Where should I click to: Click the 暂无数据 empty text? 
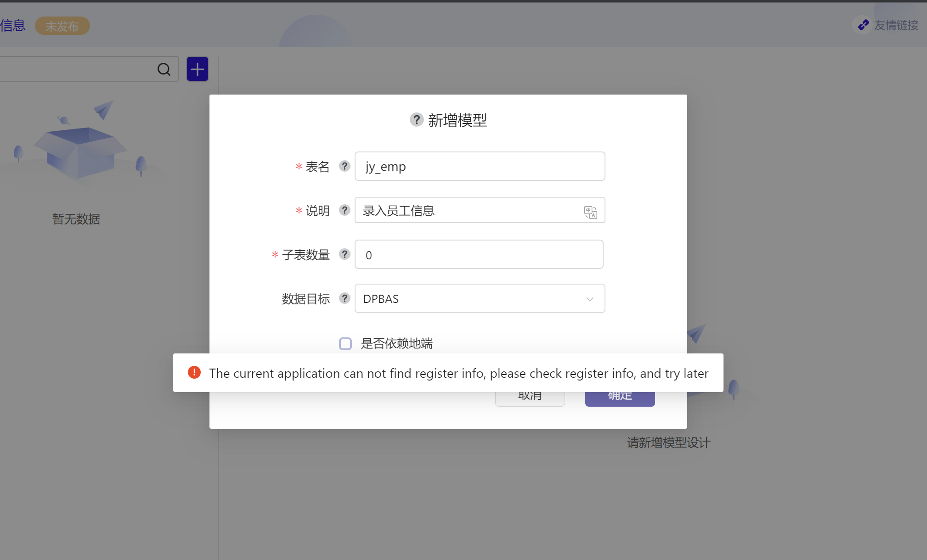click(x=76, y=219)
